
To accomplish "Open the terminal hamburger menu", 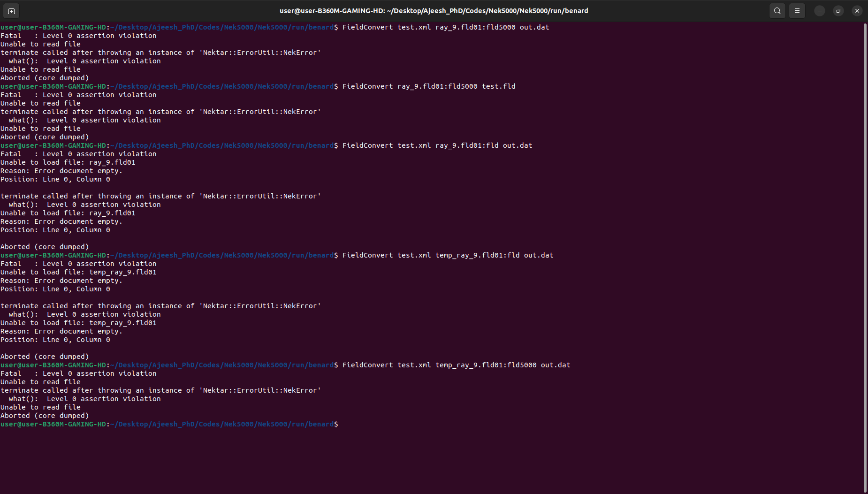I will (x=797, y=11).
